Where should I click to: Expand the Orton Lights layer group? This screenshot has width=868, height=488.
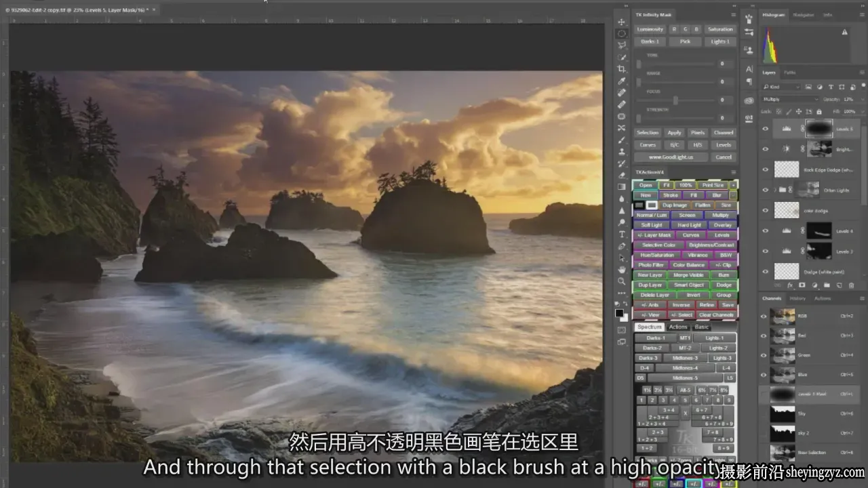[775, 190]
